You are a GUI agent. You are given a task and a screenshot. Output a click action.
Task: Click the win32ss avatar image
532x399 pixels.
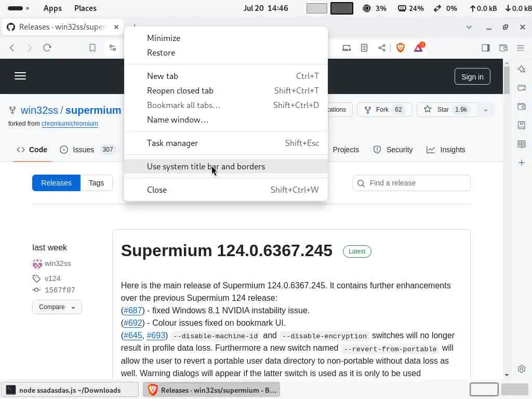click(37, 263)
